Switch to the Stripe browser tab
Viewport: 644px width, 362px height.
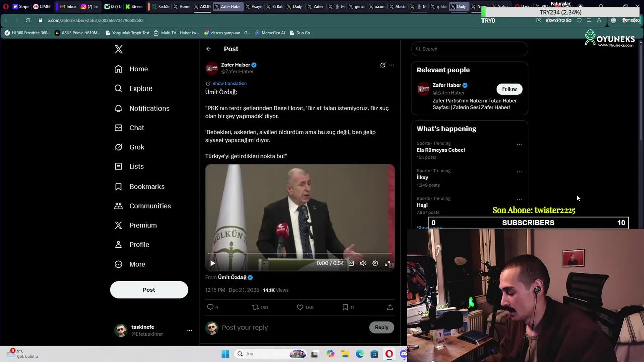tap(21, 7)
